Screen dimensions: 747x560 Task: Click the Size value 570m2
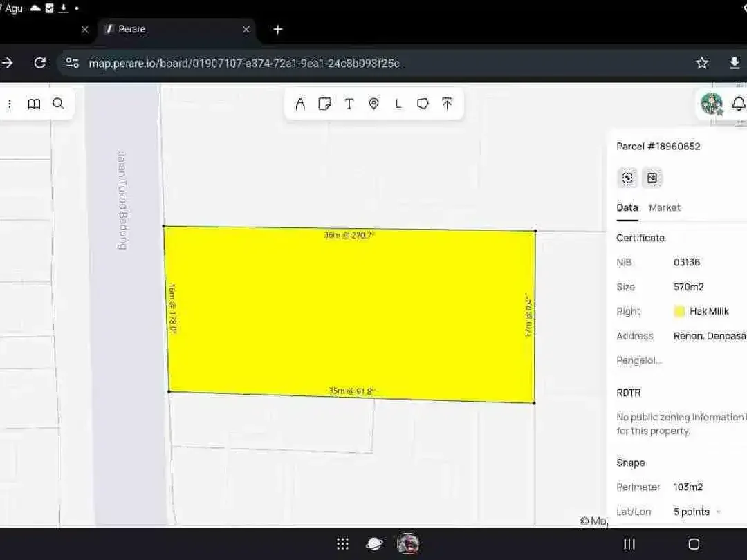(x=688, y=287)
